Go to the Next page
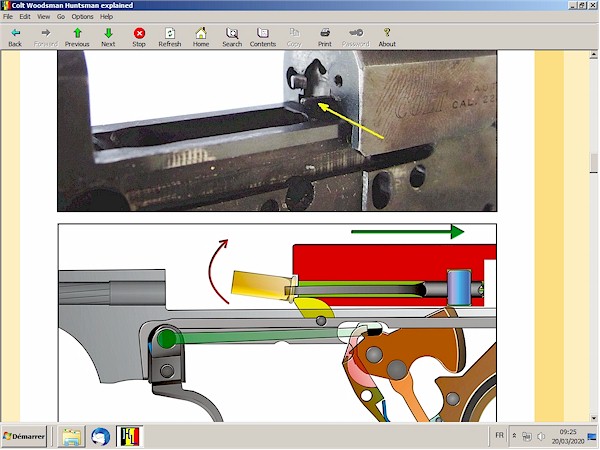This screenshot has height=450, width=600. (x=108, y=37)
